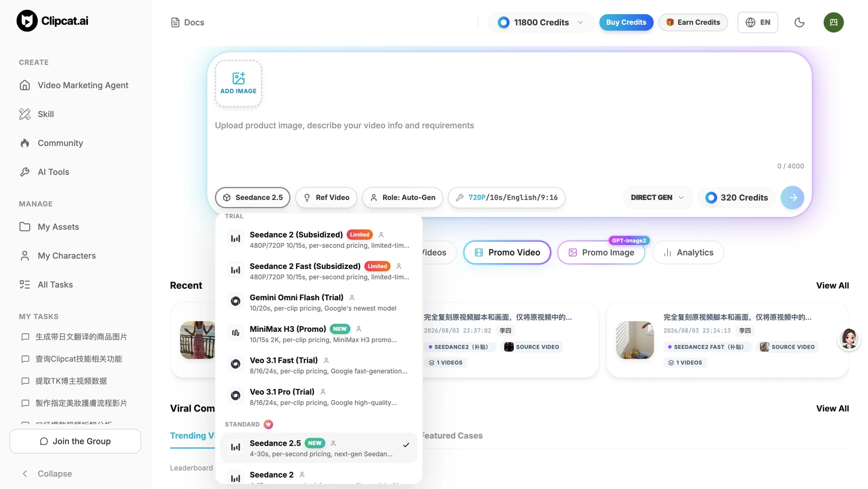Click the Analytics bar chart icon
The height and width of the screenshot is (489, 868).
point(667,253)
